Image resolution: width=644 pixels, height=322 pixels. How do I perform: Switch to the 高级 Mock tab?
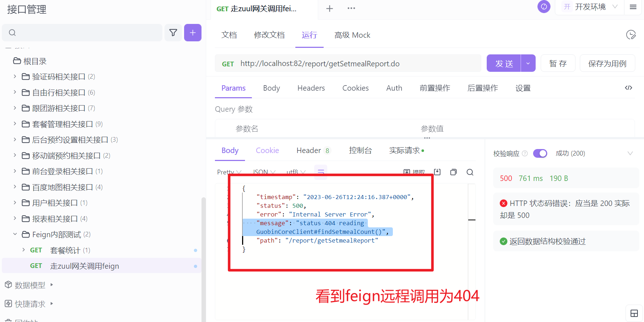(352, 35)
